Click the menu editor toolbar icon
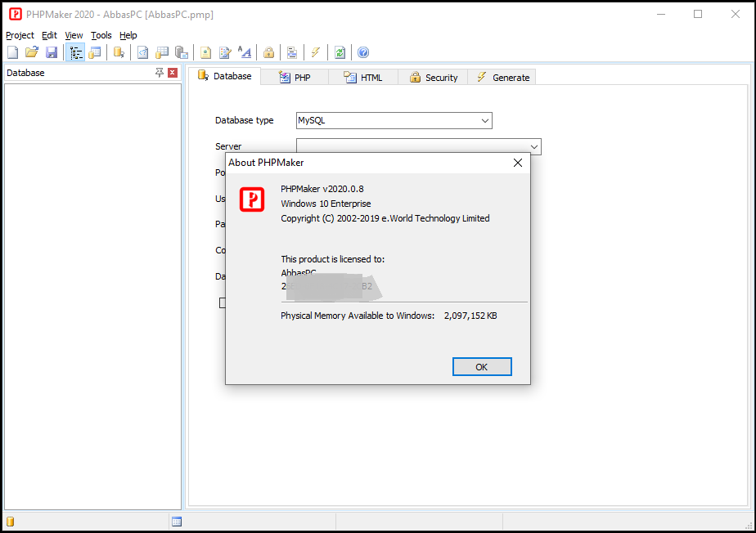The image size is (756, 533). pyautogui.click(x=292, y=52)
